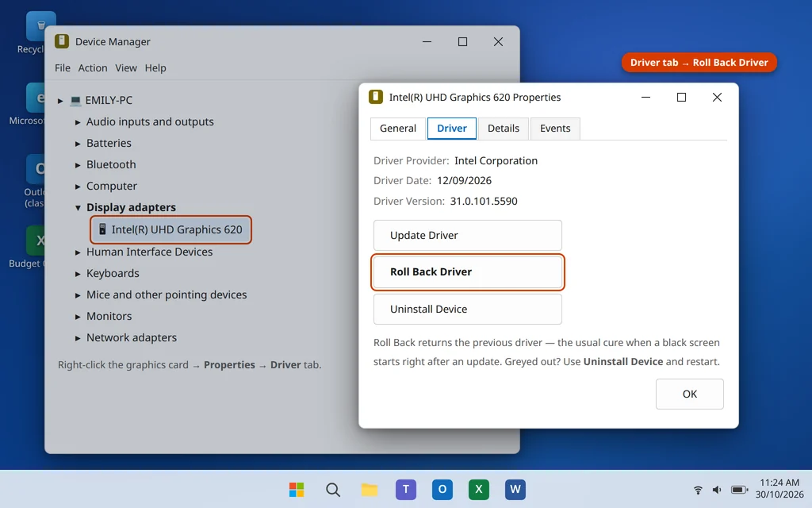Click the battery tray icon
This screenshot has height=508, width=812.
[x=739, y=490]
